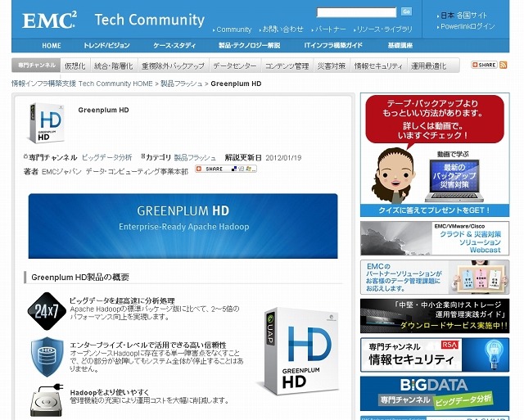Click the tape backup video quiz ad
Image resolution: width=524 pixels, height=420 pixels.
coord(435,155)
